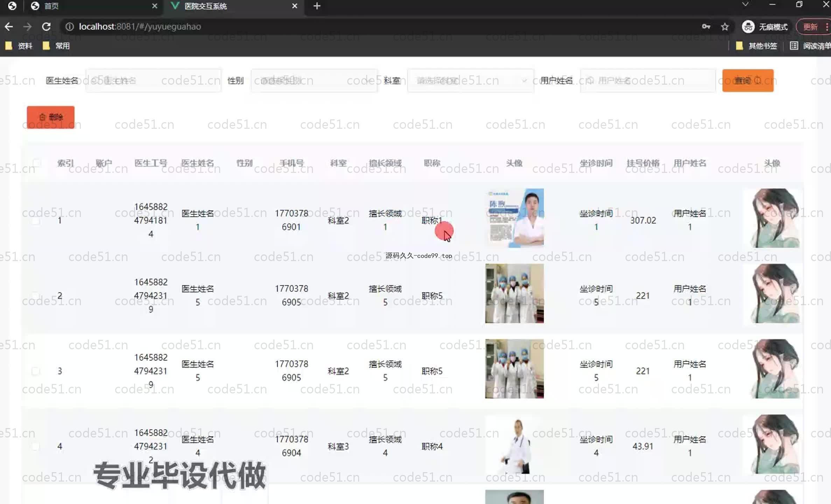Click the 医生工号 column header

click(151, 163)
